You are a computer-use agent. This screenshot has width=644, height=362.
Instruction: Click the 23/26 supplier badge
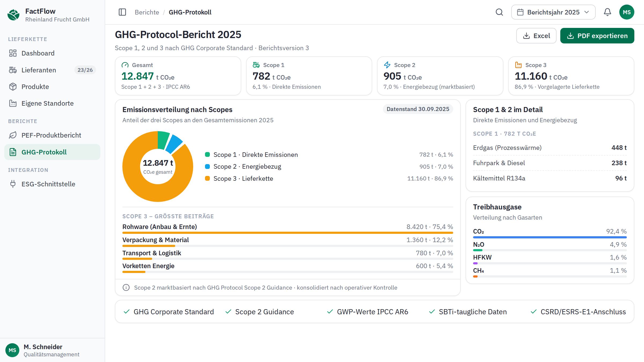coord(85,70)
